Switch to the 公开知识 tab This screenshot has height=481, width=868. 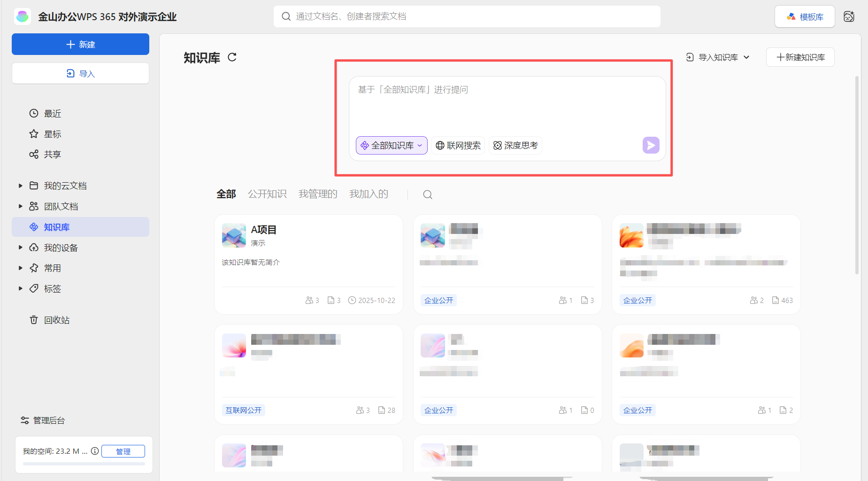coord(267,194)
